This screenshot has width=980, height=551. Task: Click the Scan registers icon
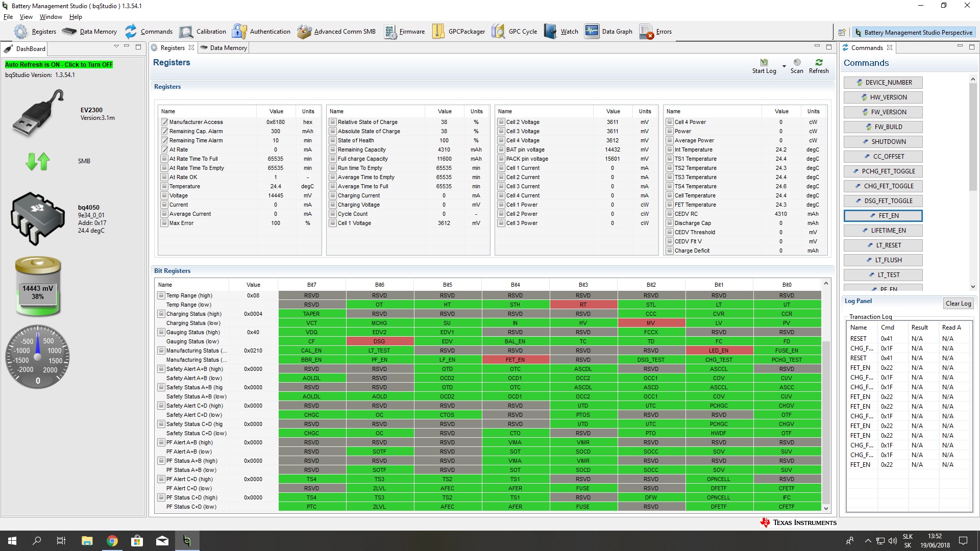click(797, 63)
